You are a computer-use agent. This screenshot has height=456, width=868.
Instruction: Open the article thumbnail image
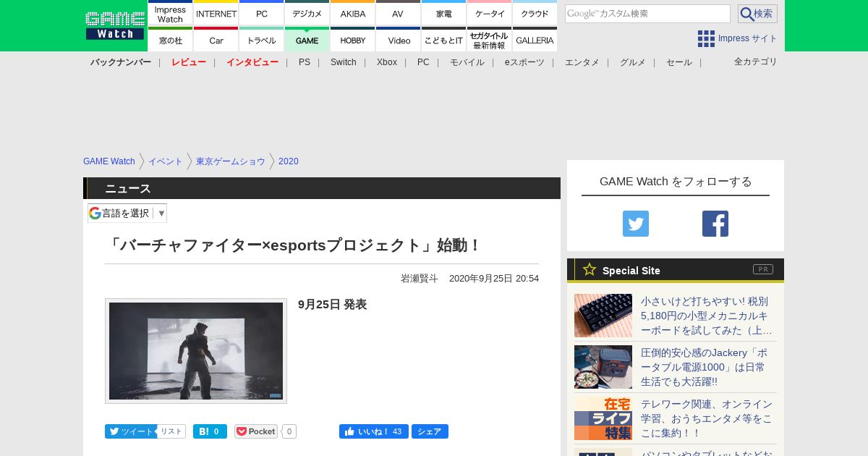(x=196, y=351)
